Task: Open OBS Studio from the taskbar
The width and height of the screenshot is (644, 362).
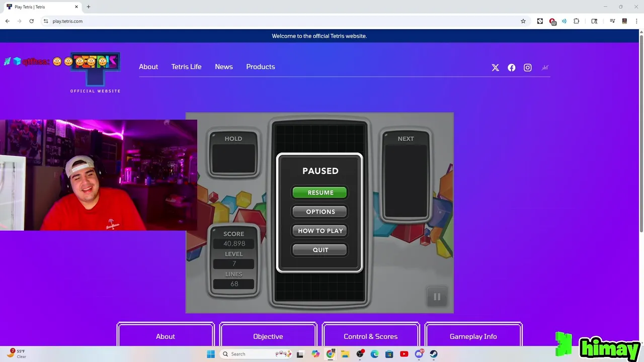Action: coord(360,354)
